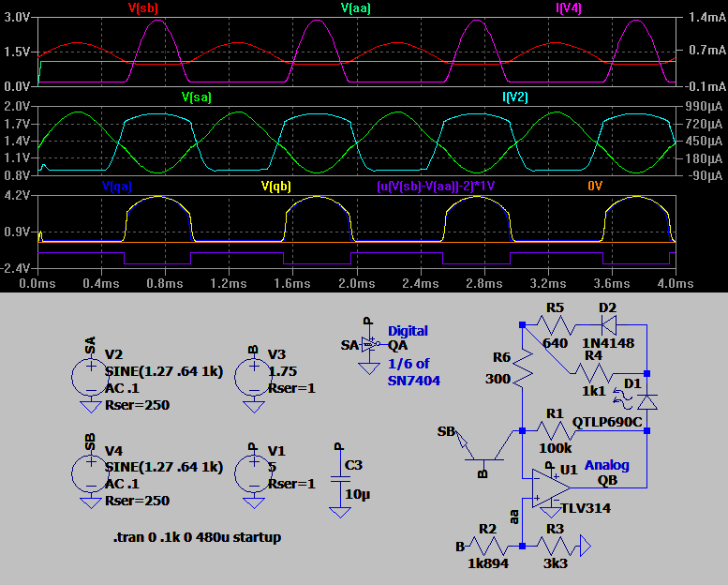Select the D1 LED symbol
This screenshot has width=728, height=585.
coord(646,401)
